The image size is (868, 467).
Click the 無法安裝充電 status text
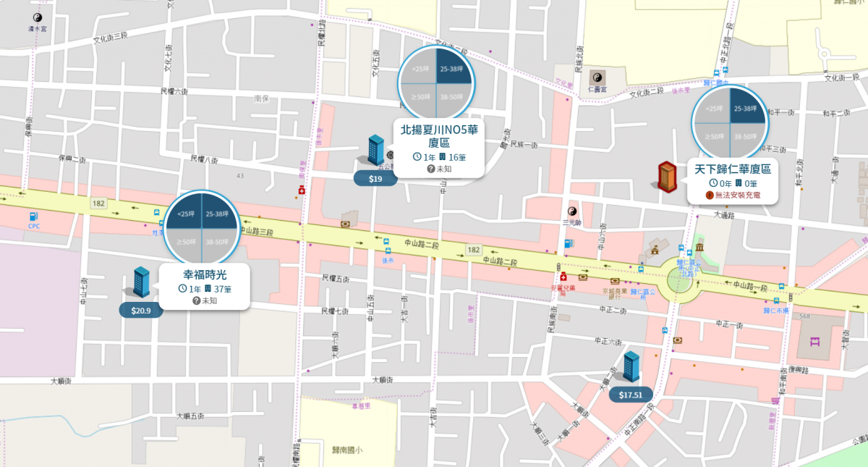coord(738,195)
